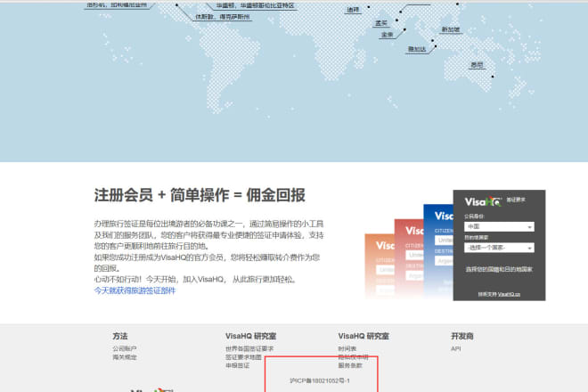Open the 中国 citizenship dropdown in widget
Screen dimensions: 588x392
[x=499, y=226]
